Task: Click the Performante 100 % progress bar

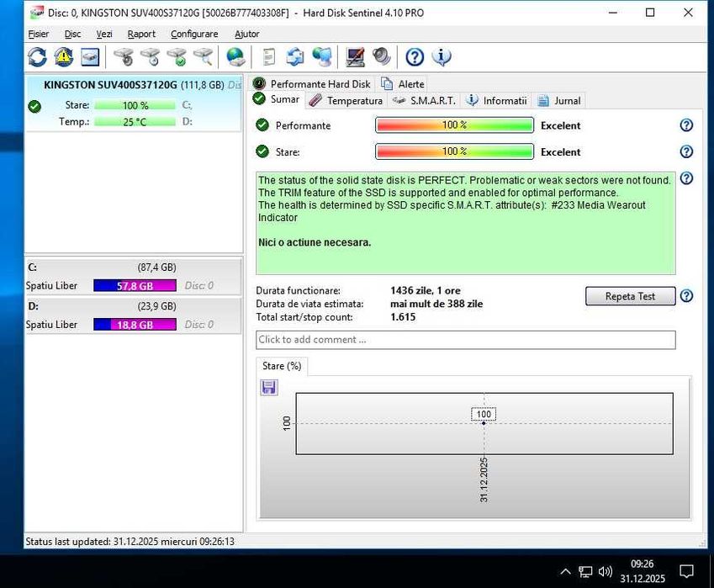Action: (x=454, y=124)
